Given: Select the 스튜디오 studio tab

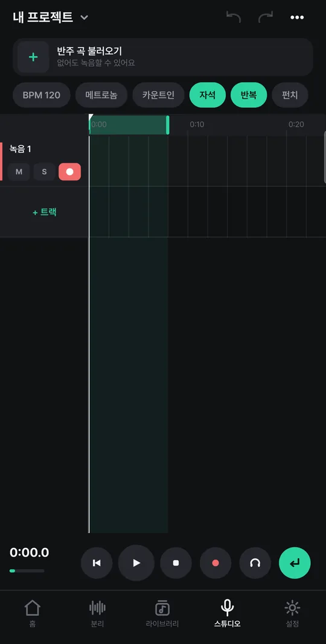Looking at the screenshot, I should click(228, 614).
